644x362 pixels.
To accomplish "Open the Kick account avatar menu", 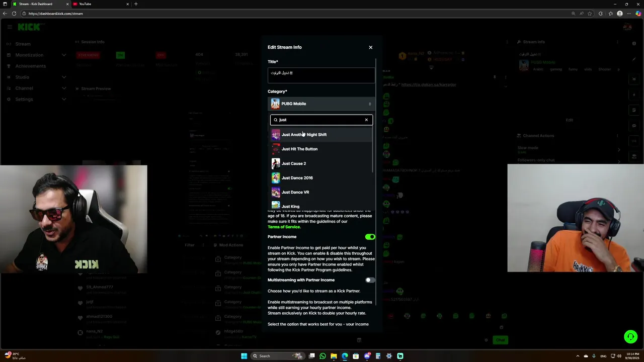I will (x=627, y=27).
